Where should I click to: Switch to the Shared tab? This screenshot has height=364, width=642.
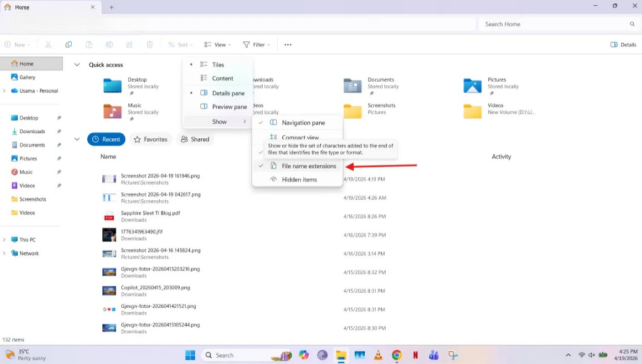[196, 140]
